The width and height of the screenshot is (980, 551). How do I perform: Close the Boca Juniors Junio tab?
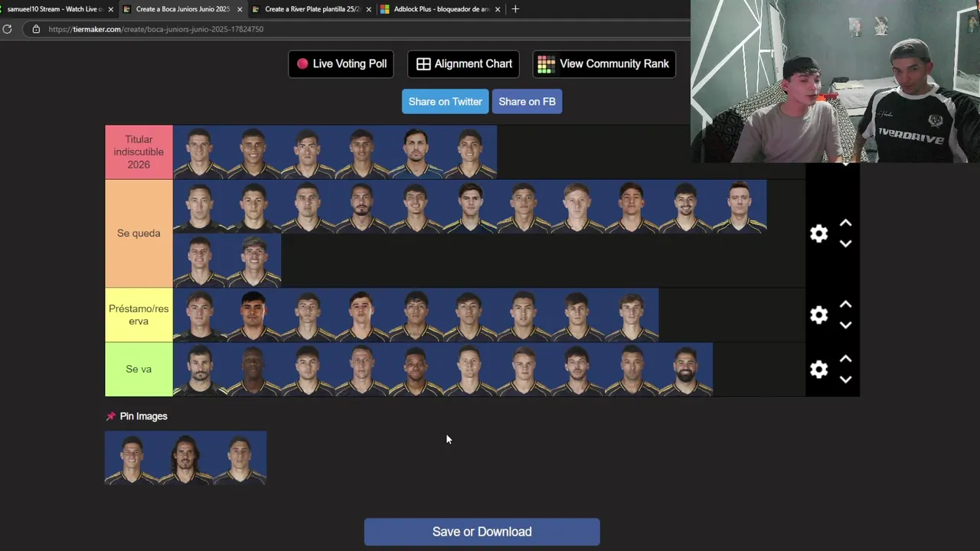coord(240,9)
